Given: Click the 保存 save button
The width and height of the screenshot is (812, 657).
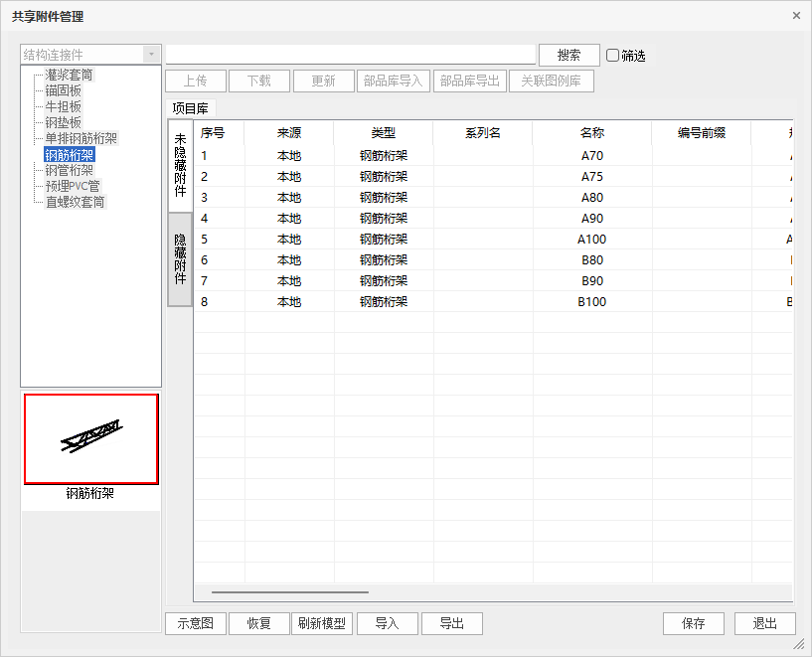Looking at the screenshot, I should pos(694,623).
